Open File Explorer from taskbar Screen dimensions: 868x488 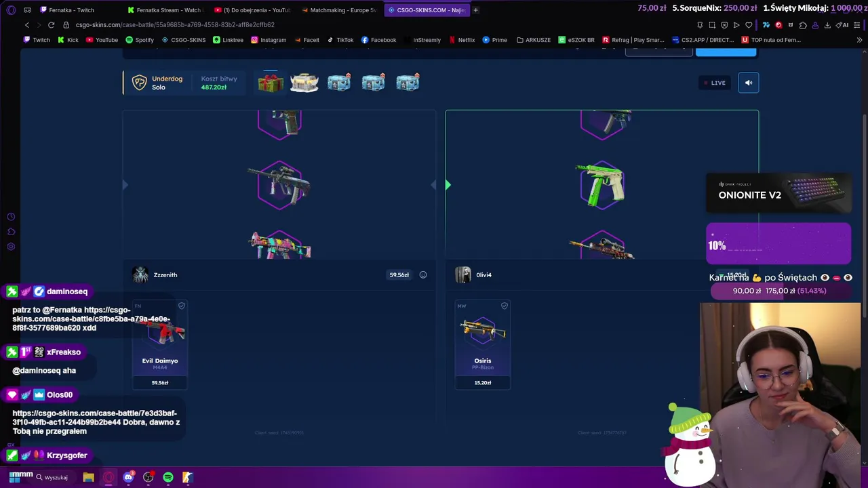[89, 477]
